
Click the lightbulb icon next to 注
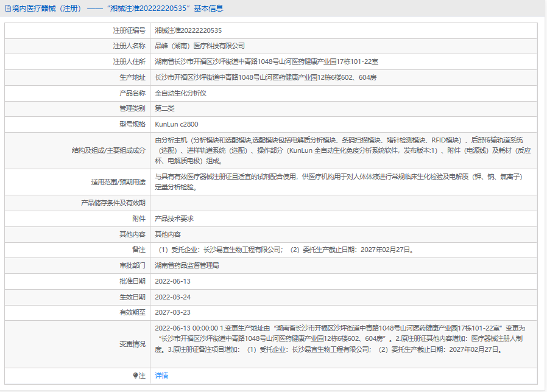tap(136, 376)
